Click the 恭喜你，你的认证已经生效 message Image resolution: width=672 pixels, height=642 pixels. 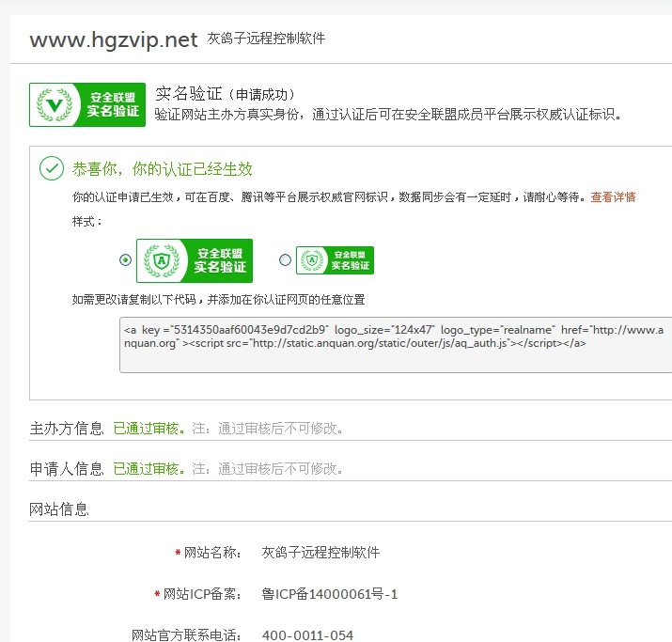pyautogui.click(x=162, y=169)
